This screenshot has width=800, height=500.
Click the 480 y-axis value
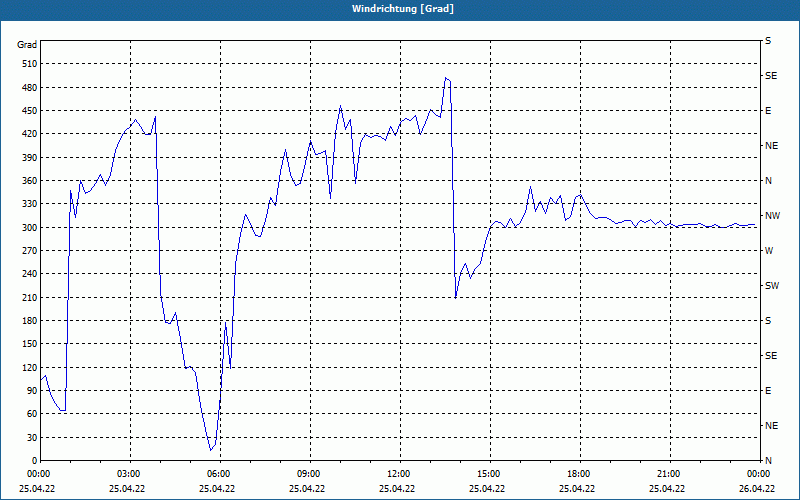30,88
